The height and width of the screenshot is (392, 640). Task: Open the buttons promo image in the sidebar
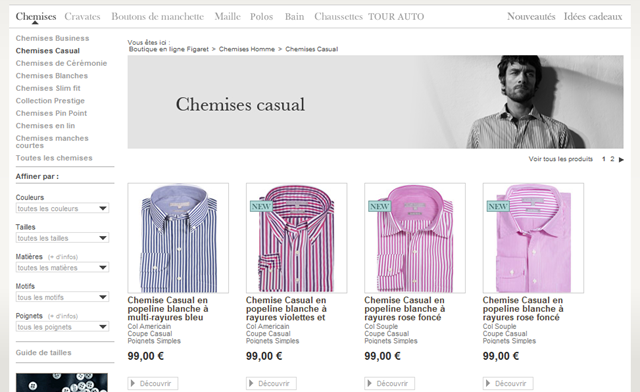click(62, 383)
